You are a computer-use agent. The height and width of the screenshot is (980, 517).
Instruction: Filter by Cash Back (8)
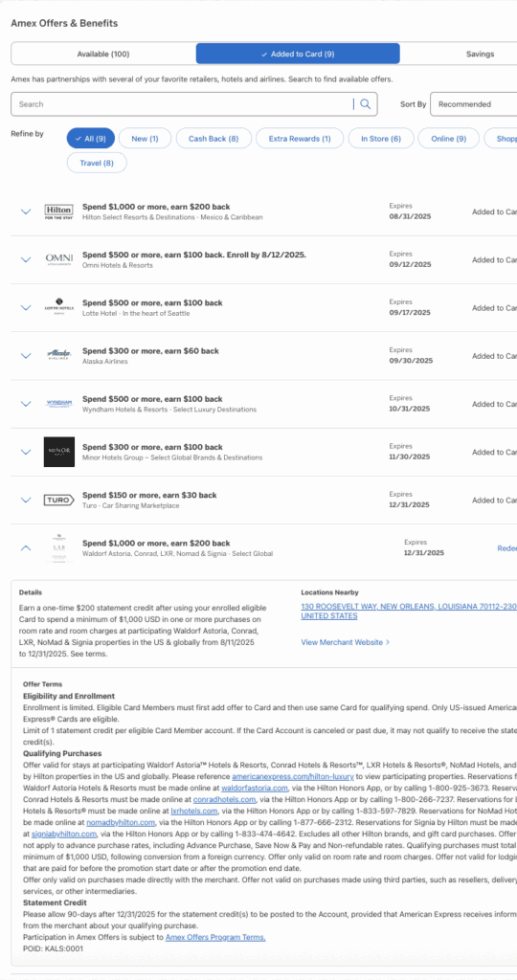pyautogui.click(x=214, y=138)
